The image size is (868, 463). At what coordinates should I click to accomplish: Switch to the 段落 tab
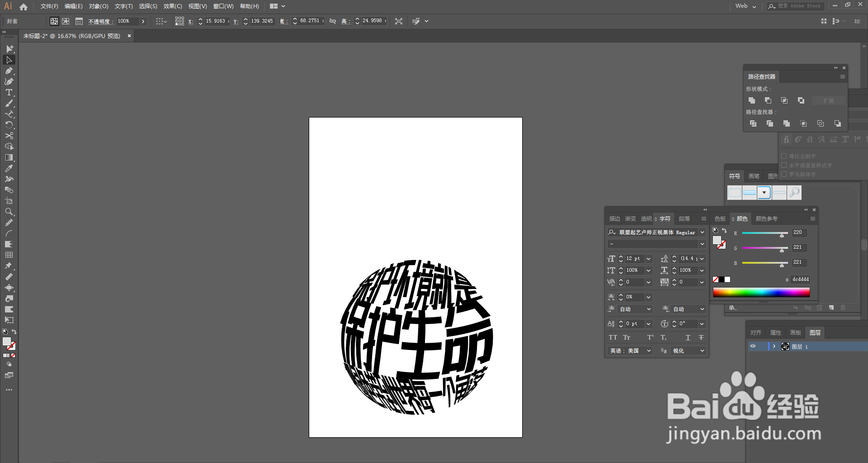(684, 219)
